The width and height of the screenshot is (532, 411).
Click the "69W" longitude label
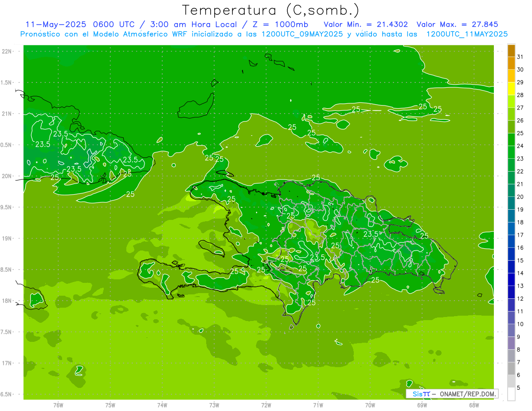pos(422,405)
